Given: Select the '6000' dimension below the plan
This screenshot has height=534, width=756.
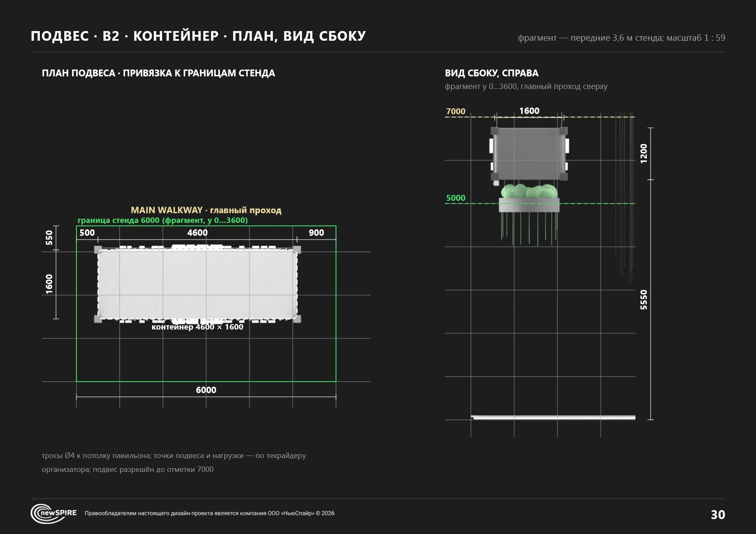Looking at the screenshot, I should pyautogui.click(x=206, y=390).
